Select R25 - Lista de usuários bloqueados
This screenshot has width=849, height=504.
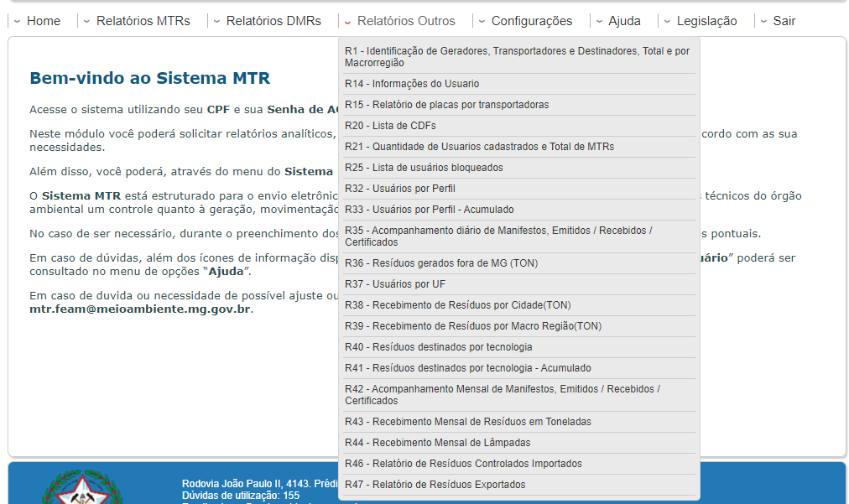click(424, 168)
